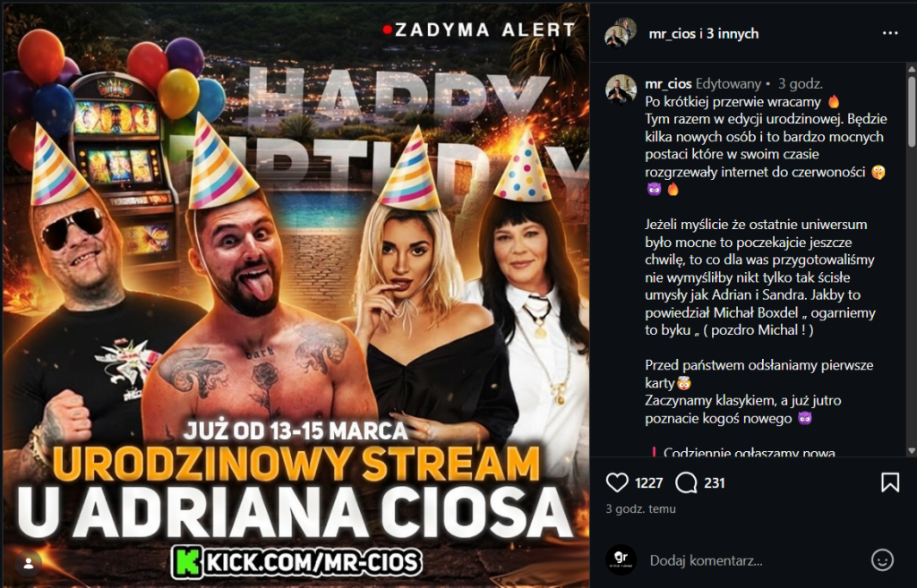This screenshot has height=588, width=917.
Task: Open mr_cios avatar beside the caption
Action: coord(621,89)
